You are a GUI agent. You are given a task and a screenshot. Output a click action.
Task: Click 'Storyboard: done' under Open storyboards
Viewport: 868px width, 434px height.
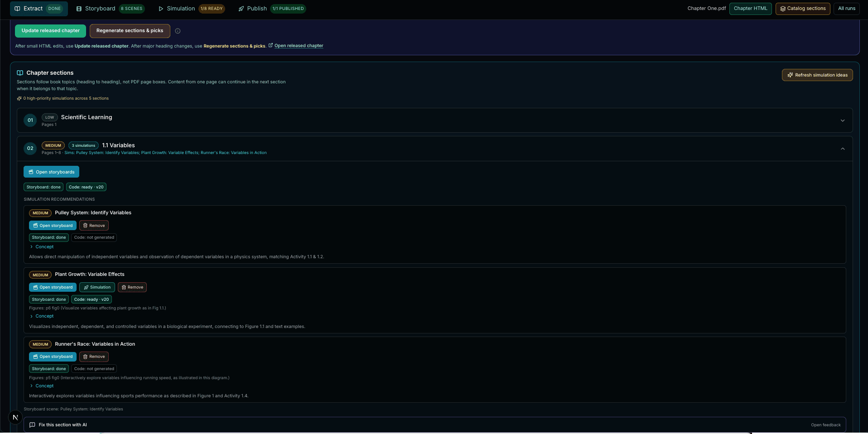pos(43,187)
